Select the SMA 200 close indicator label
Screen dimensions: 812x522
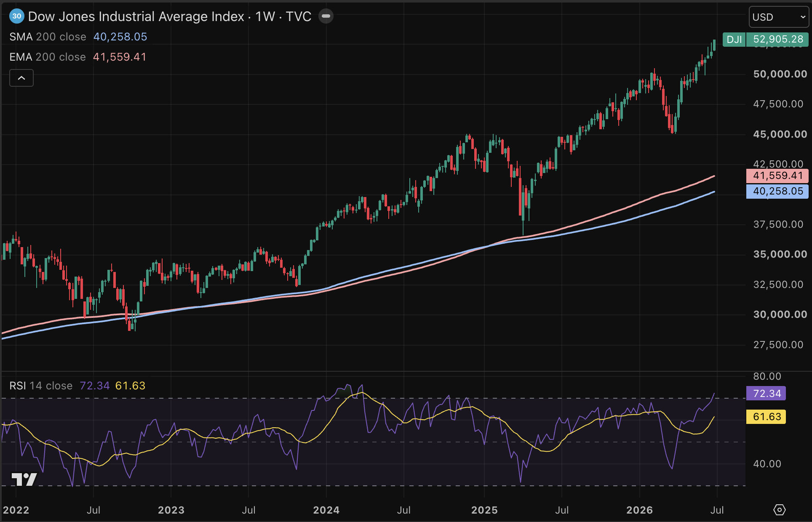pos(48,37)
